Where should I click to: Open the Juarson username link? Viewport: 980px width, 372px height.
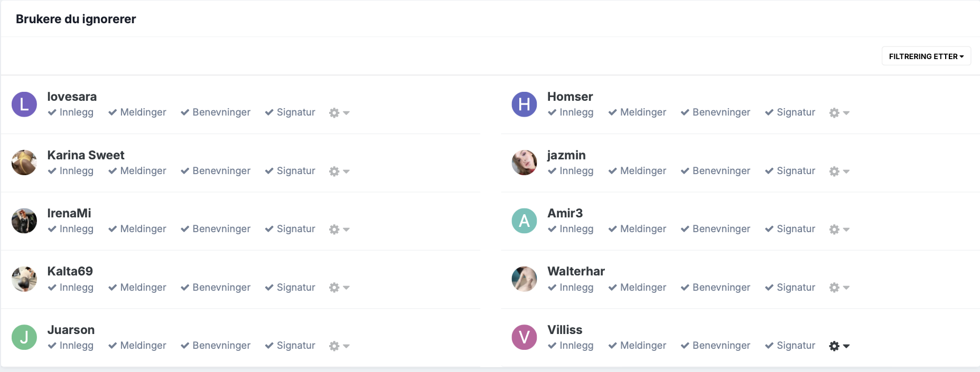[71, 330]
